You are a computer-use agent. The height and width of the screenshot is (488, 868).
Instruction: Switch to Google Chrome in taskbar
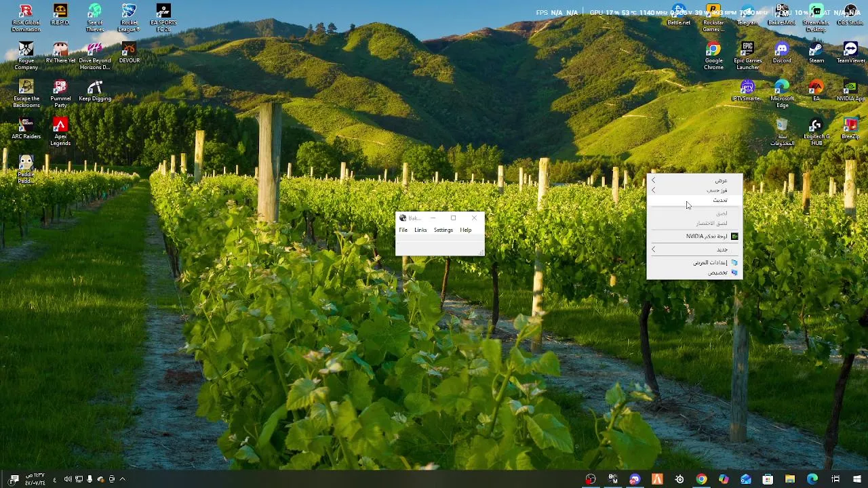(701, 479)
